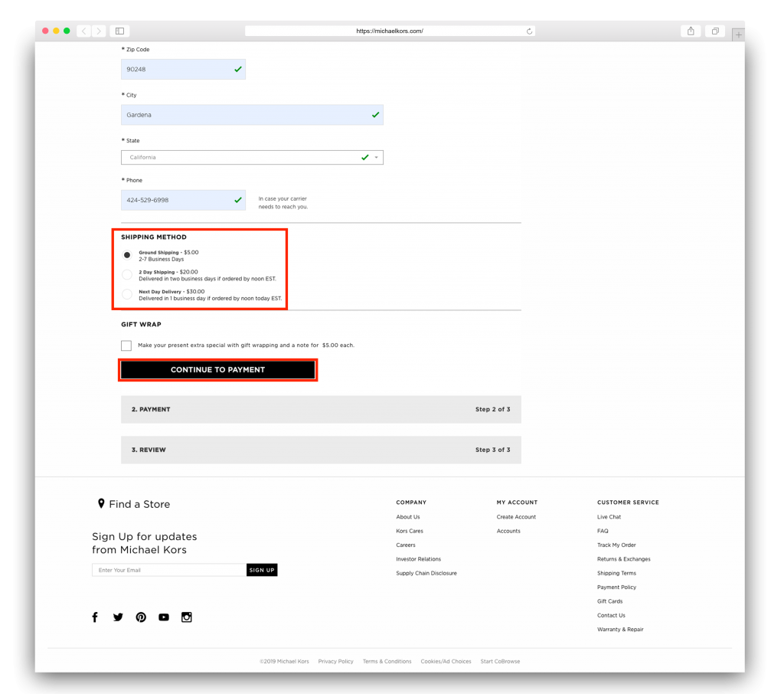
Task: Open the Share icon in toolbar
Action: pyautogui.click(x=691, y=31)
